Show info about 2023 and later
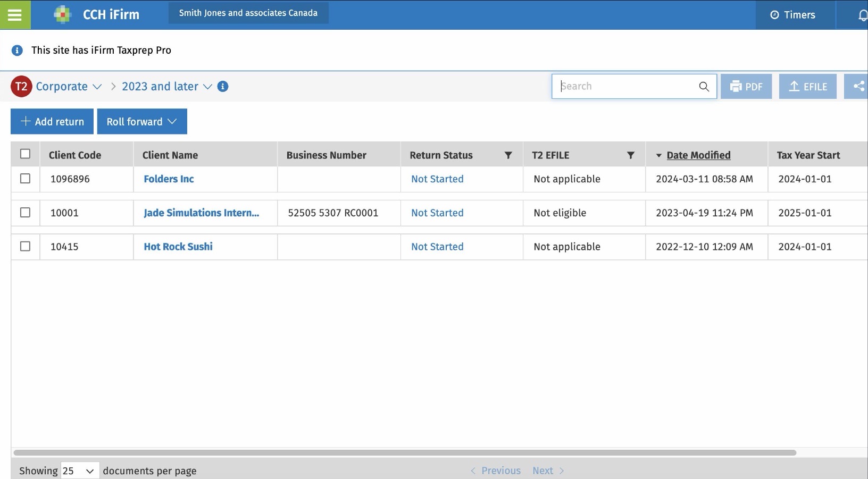The image size is (868, 479). point(223,86)
